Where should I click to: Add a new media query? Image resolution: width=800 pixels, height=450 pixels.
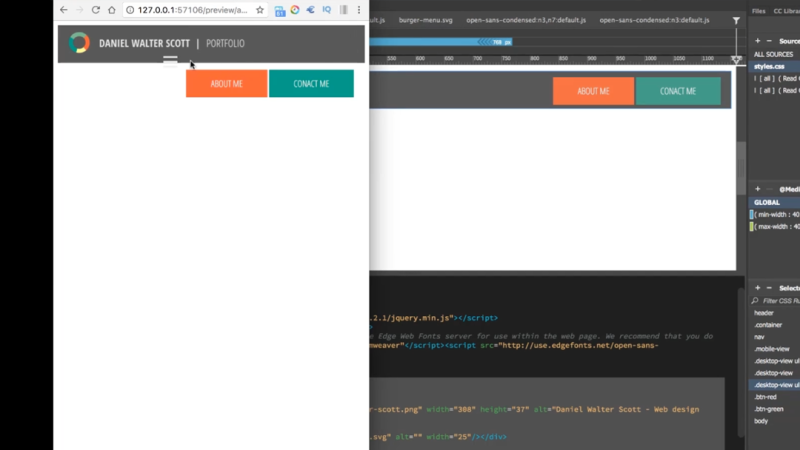(758, 189)
